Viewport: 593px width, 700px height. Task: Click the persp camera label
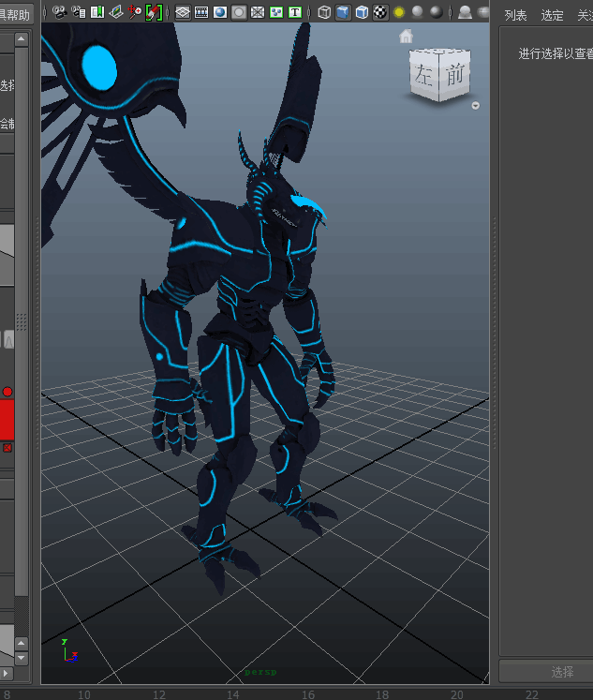pos(260,672)
